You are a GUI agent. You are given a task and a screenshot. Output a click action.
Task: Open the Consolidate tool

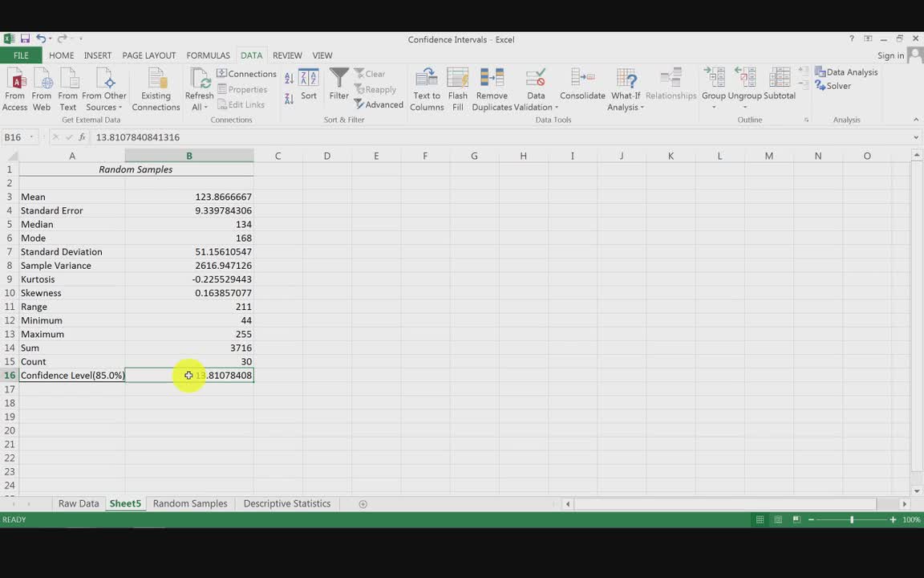pyautogui.click(x=582, y=84)
